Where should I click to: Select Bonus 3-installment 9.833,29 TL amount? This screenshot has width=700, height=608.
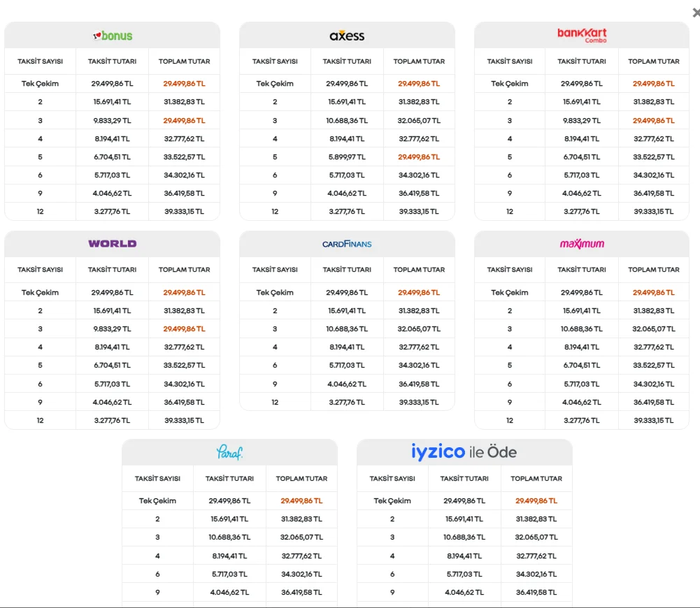pyautogui.click(x=112, y=120)
